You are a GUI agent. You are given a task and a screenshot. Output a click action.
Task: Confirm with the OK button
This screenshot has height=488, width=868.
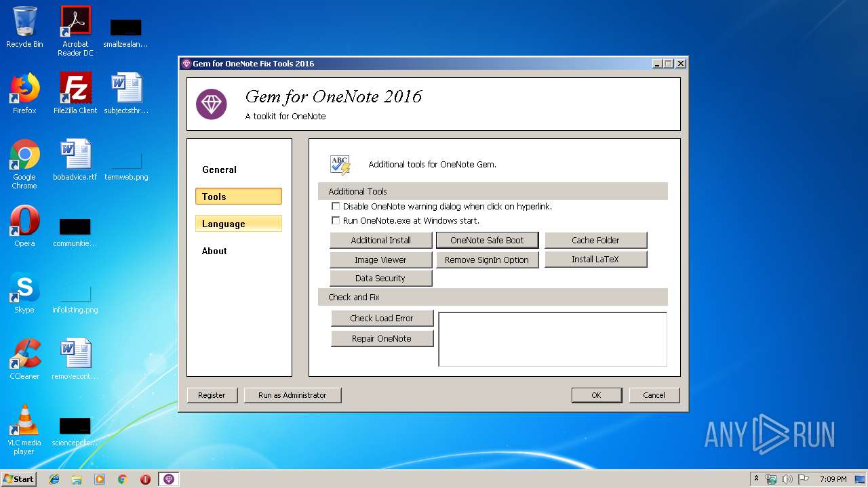point(597,395)
